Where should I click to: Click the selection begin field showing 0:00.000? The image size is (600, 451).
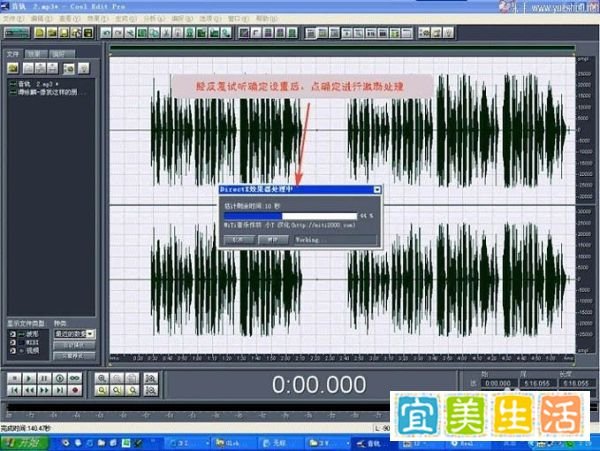click(497, 383)
